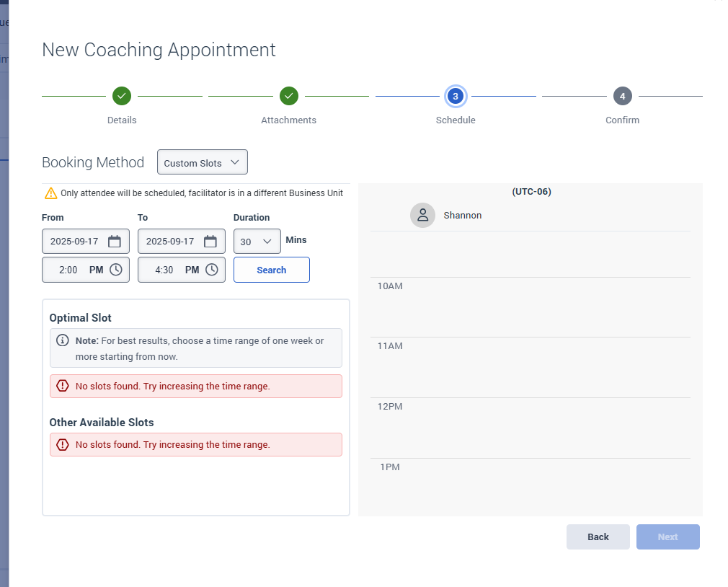The image size is (728, 587).
Task: Click the error icon under Other Available Slots
Action: coord(63,445)
